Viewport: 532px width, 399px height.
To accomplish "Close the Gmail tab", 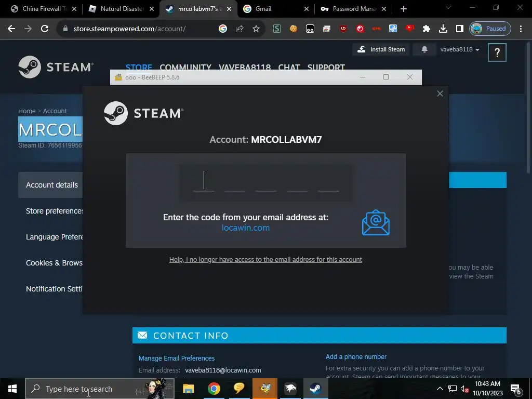I will (307, 9).
